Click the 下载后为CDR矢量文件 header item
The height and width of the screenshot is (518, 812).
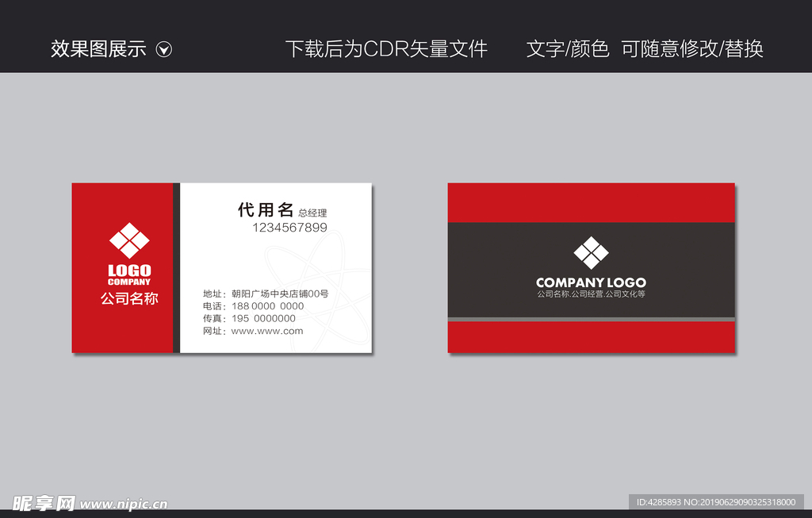388,49
